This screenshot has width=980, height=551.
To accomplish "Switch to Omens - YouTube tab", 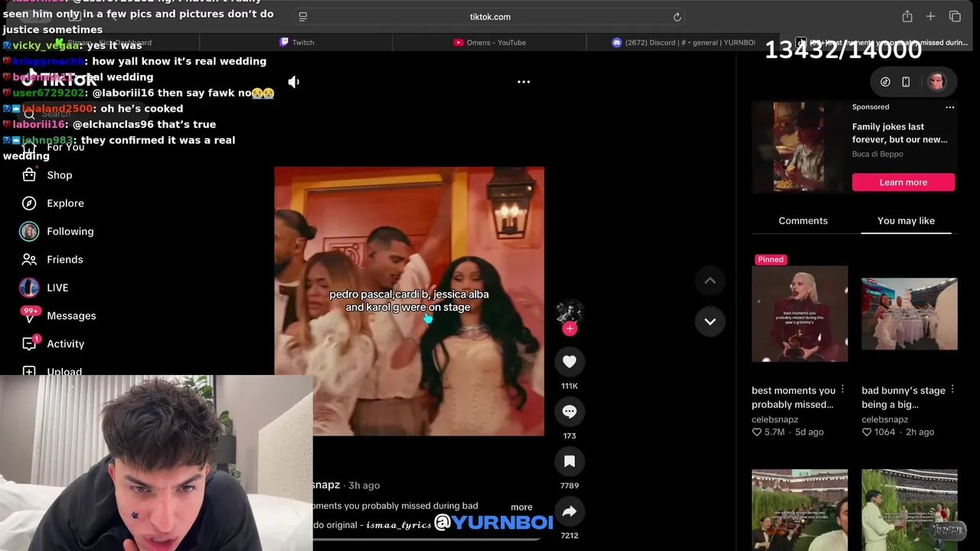I will coord(490,43).
